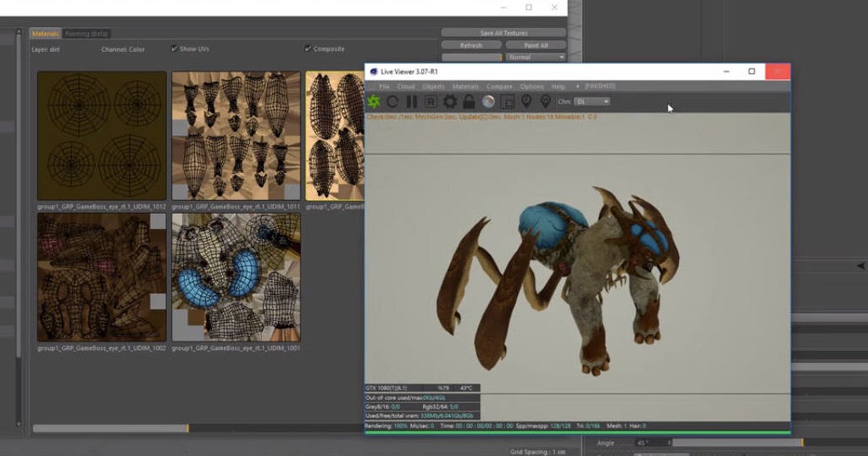Switch to the Materials tab
Screen dimensions: 868x456
pos(46,34)
